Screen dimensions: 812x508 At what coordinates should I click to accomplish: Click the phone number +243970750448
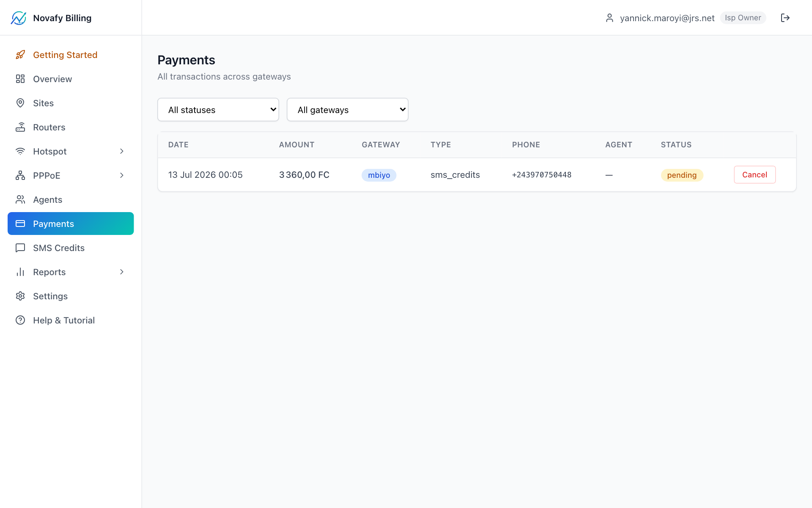coord(542,175)
